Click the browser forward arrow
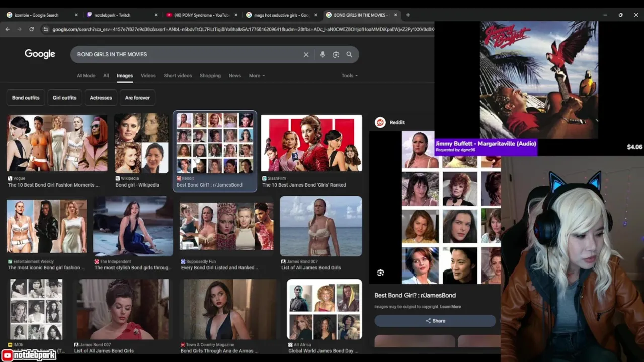The height and width of the screenshot is (362, 644). [x=19, y=29]
